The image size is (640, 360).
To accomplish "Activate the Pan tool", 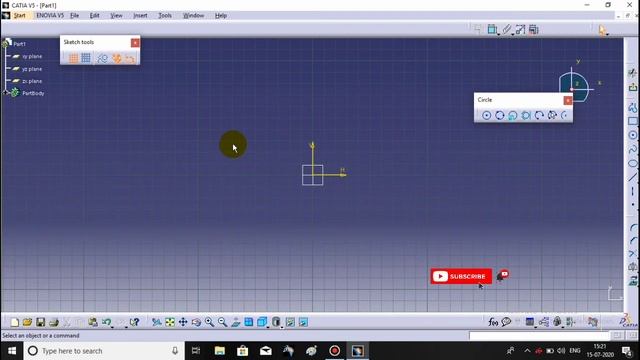I will pos(183,322).
